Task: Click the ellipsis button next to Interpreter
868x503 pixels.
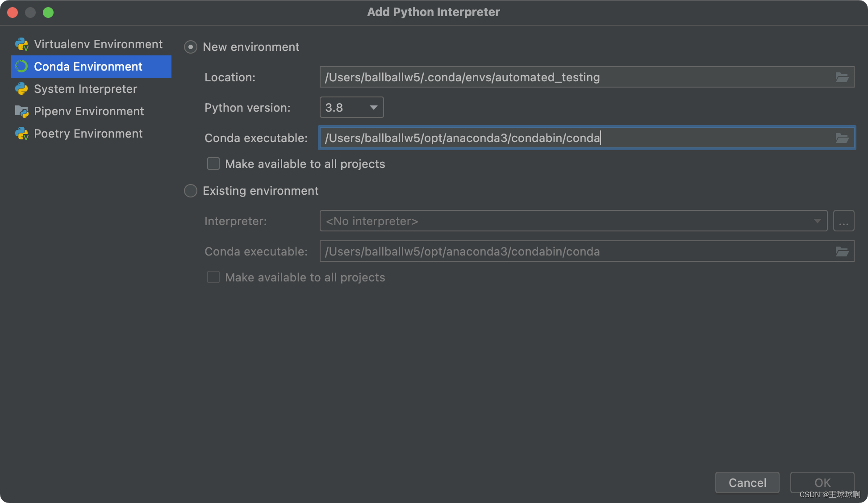Action: pos(843,221)
